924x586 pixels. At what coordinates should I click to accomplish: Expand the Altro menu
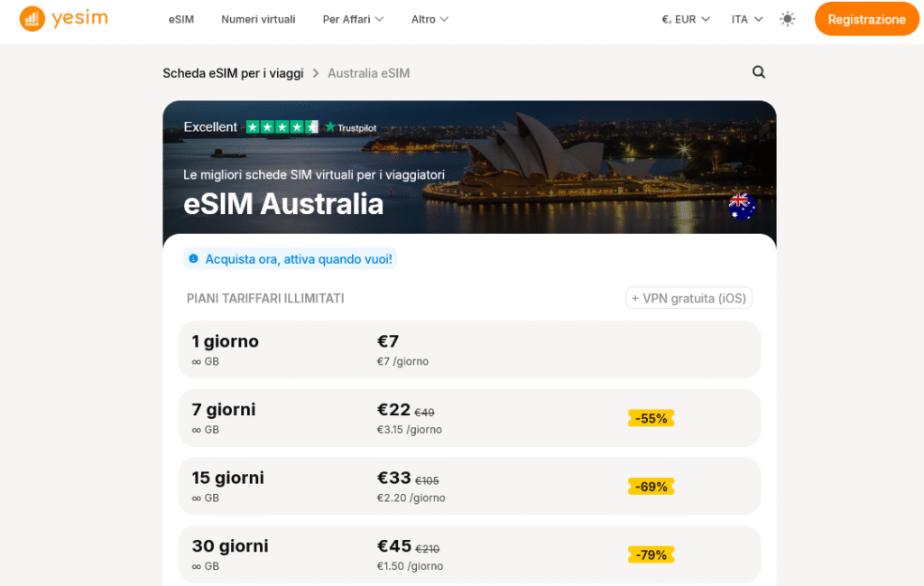(x=430, y=18)
